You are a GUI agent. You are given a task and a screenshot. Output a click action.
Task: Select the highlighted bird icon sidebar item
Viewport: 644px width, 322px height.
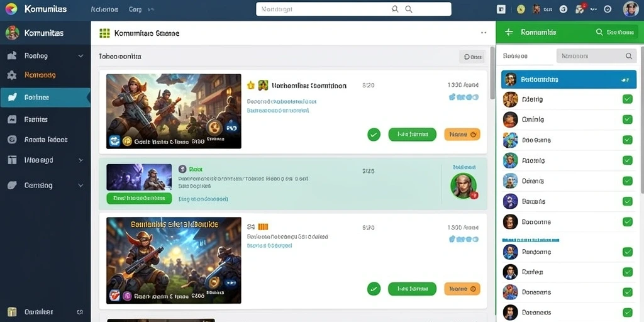(45, 97)
